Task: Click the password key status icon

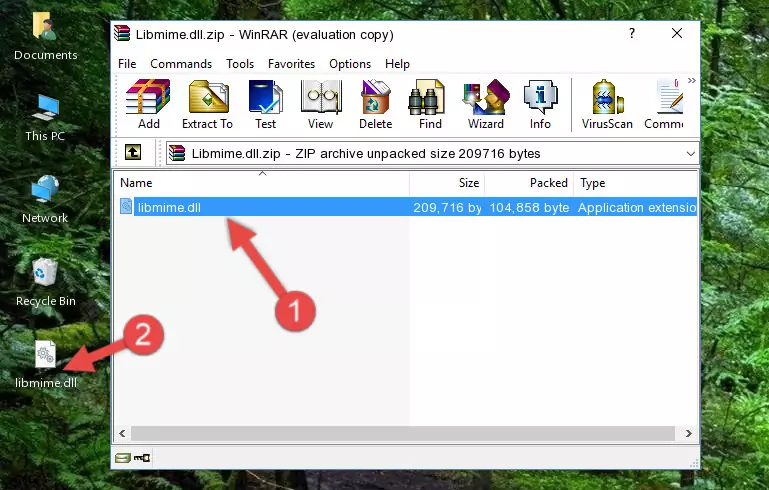Action: pyautogui.click(x=142, y=458)
